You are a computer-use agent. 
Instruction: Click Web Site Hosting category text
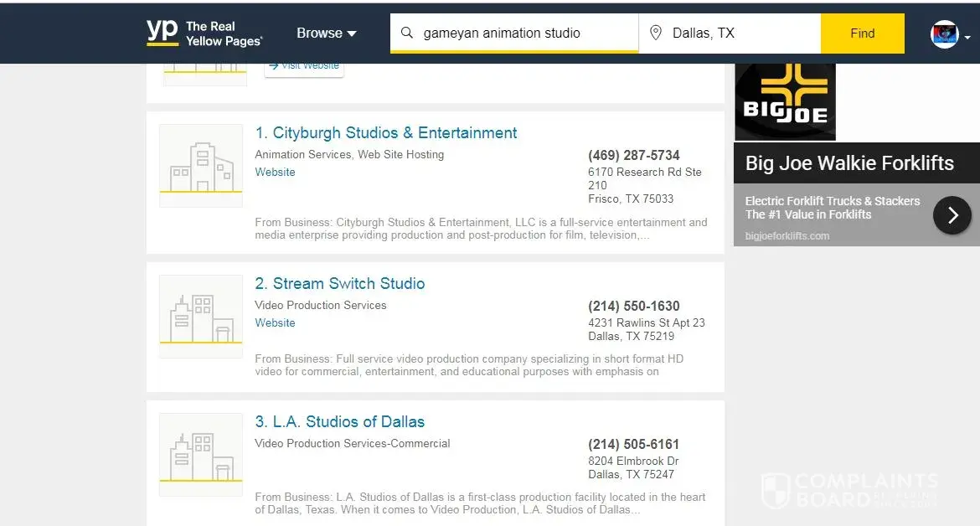pos(400,154)
